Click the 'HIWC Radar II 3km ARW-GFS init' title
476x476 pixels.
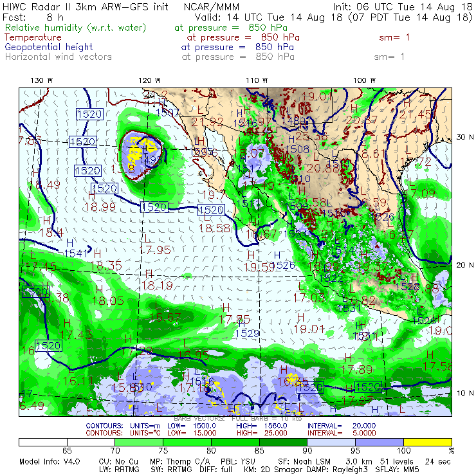85,6
